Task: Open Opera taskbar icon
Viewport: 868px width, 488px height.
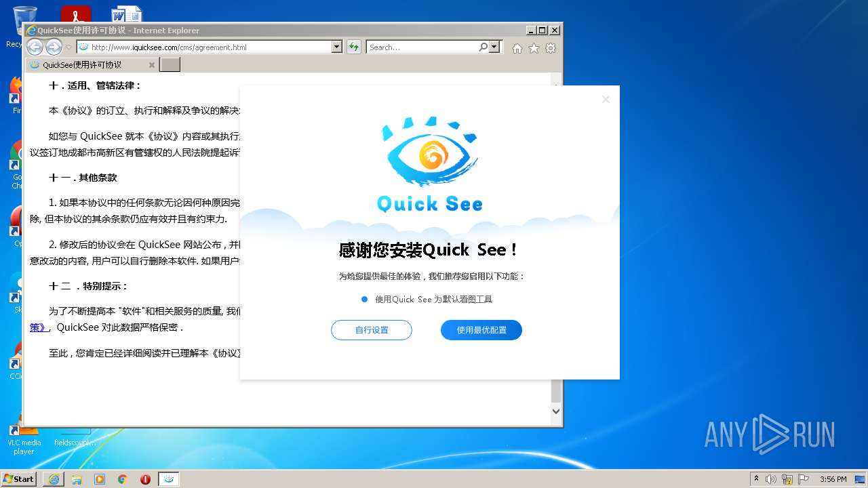Action: (x=145, y=479)
